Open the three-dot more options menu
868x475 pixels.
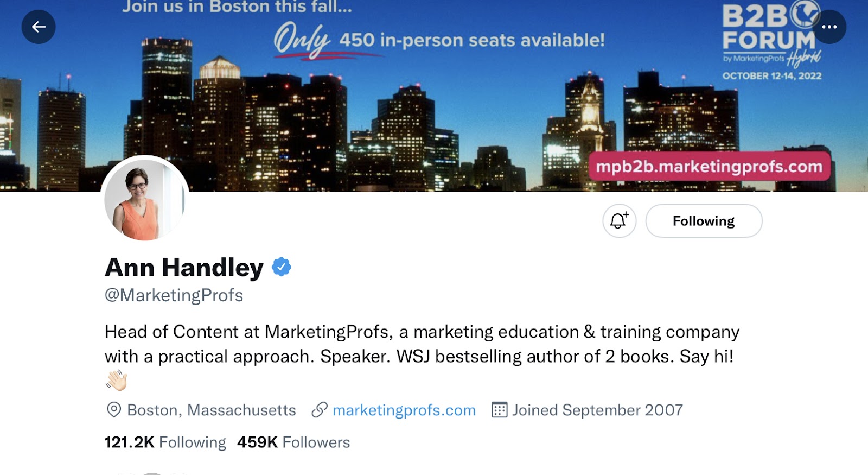[829, 27]
